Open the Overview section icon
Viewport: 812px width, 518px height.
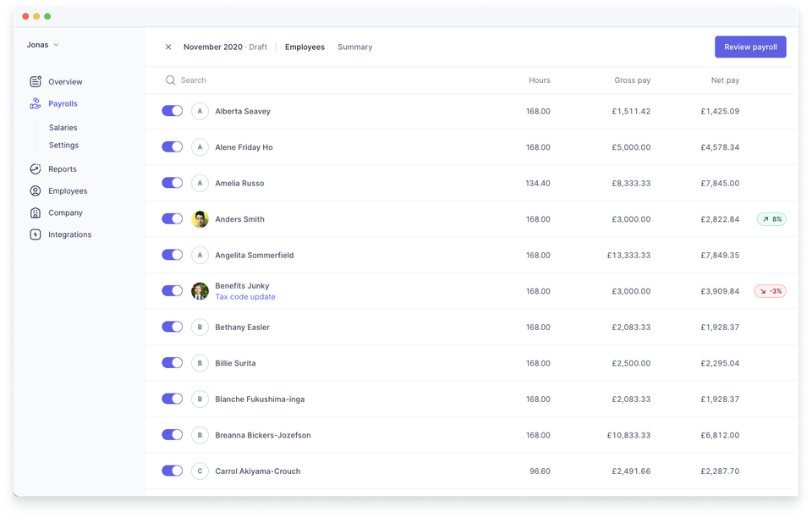coord(35,81)
